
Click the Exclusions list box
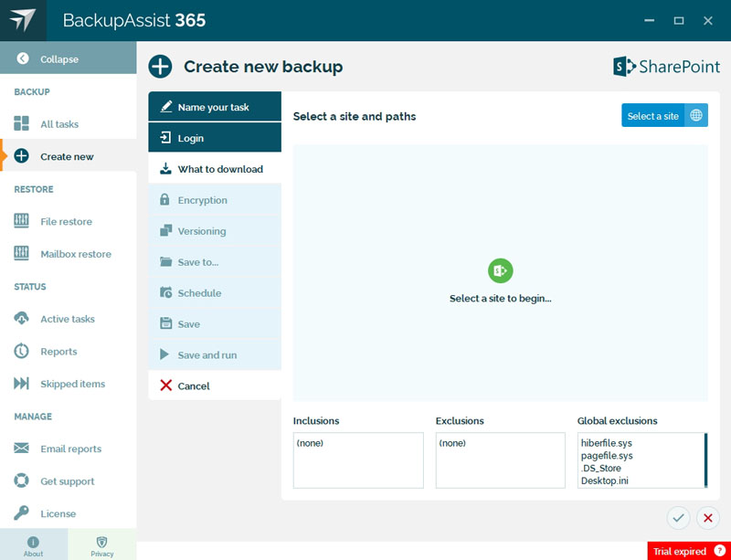point(500,460)
